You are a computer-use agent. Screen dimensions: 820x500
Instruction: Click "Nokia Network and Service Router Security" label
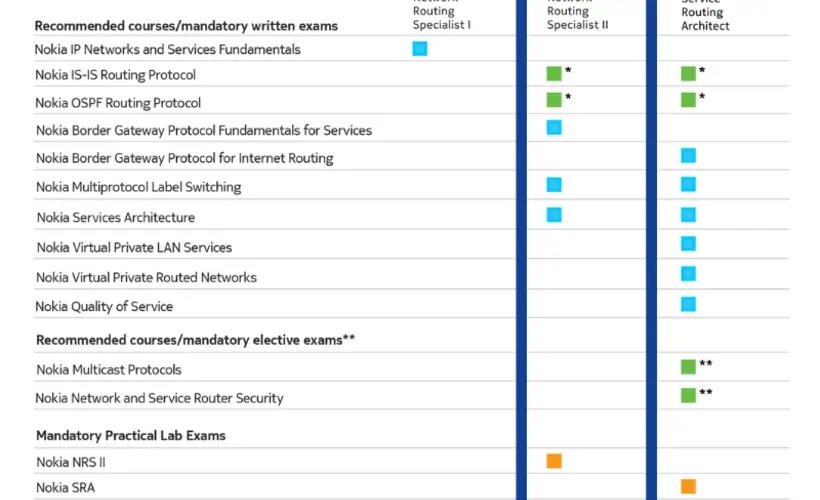coord(160,399)
